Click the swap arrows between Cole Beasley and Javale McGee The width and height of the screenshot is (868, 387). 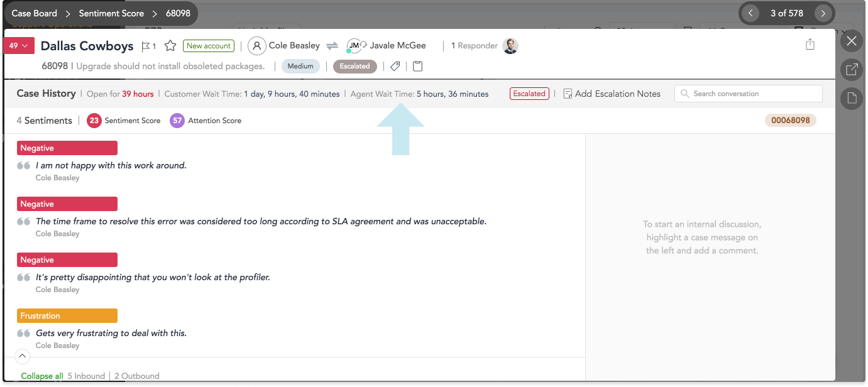tap(332, 46)
